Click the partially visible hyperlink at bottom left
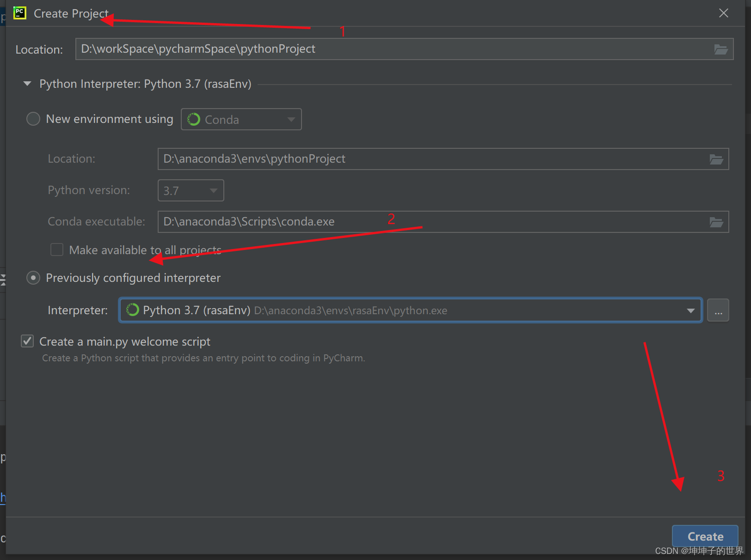Image resolution: width=751 pixels, height=560 pixels. tap(4, 497)
